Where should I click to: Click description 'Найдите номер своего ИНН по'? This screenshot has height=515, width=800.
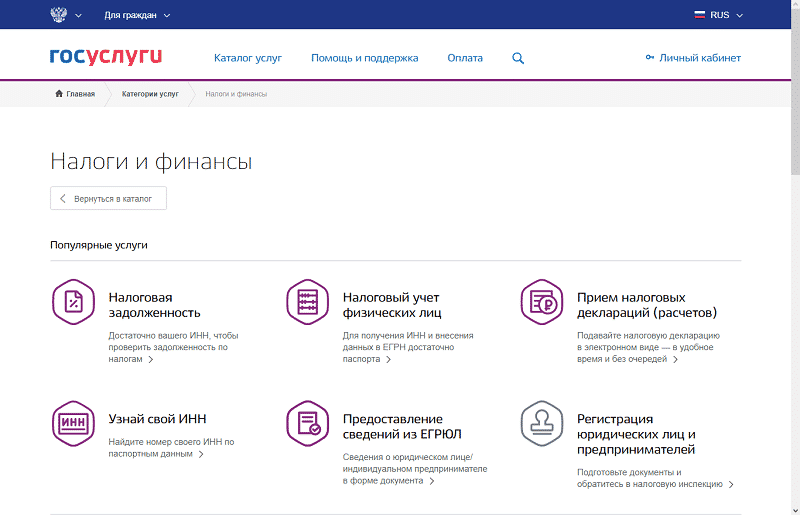(171, 442)
